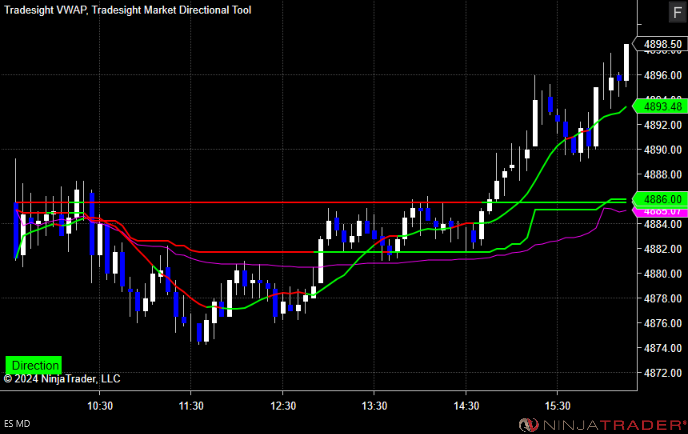Click the 4876.00 price axis label
This screenshot has width=688, height=434.
pyautogui.click(x=663, y=323)
